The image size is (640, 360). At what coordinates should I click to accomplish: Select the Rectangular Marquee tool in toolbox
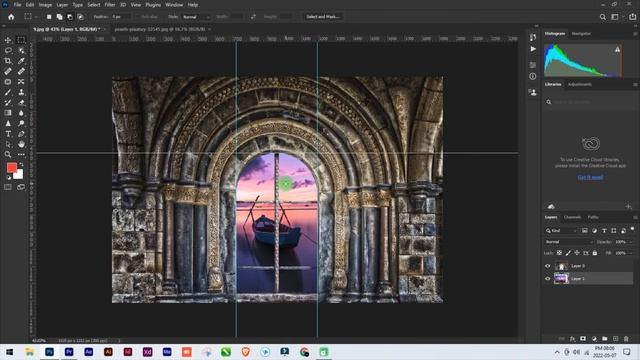coord(21,40)
